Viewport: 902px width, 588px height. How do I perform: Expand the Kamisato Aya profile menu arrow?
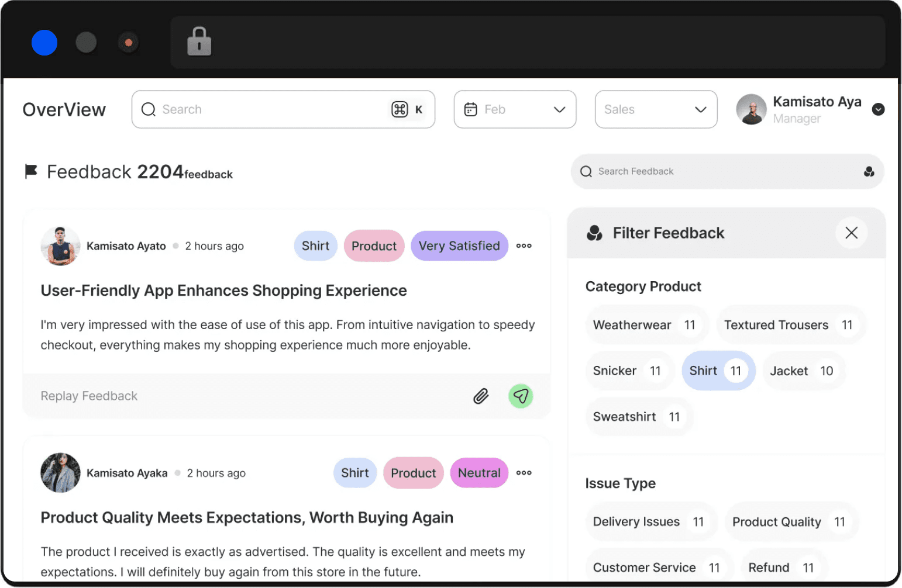click(x=878, y=109)
